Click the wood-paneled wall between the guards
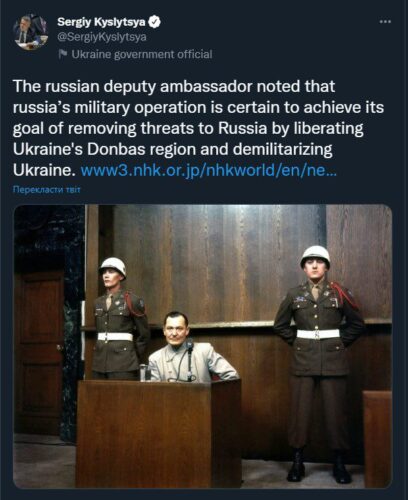This screenshot has width=408, height=500. coord(213,263)
